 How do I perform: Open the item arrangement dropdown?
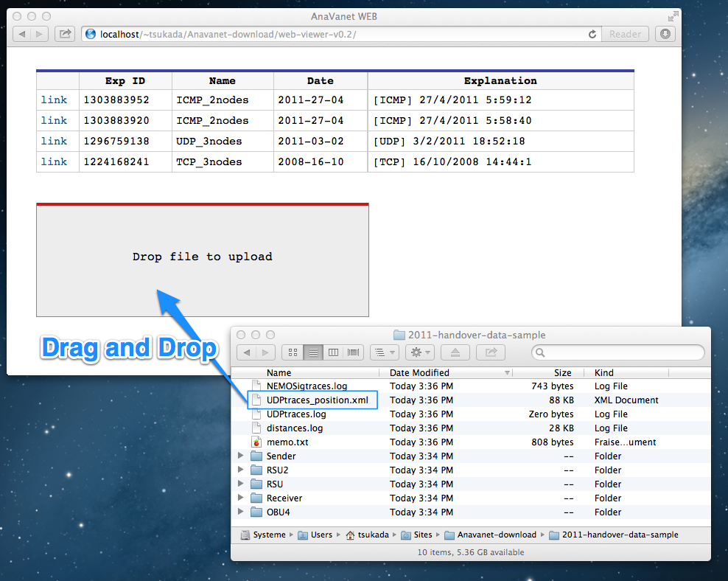385,352
